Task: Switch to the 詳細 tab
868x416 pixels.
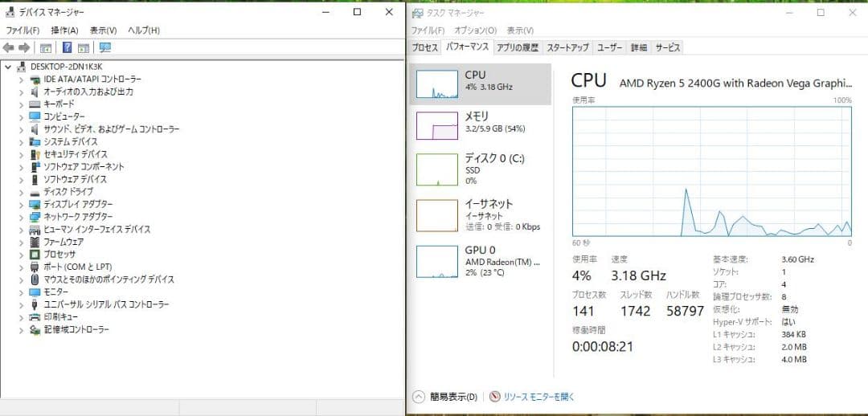Action: pyautogui.click(x=639, y=47)
